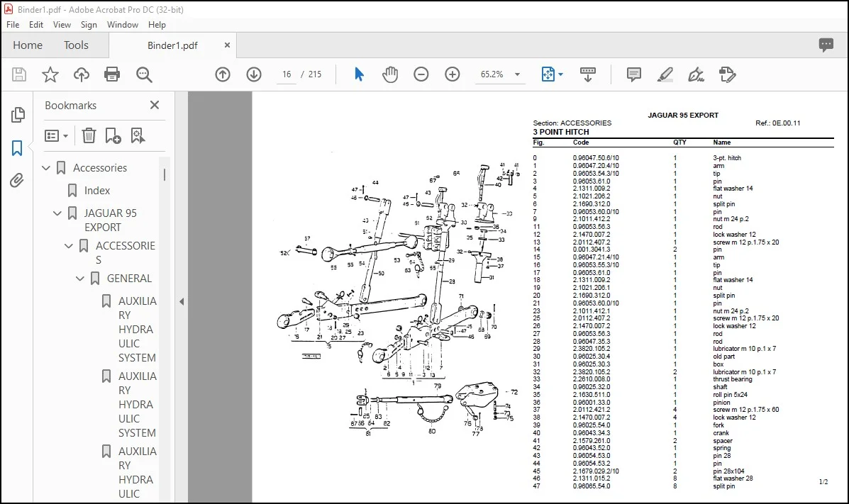
Task: Open the Sign document tool
Action: coord(696,74)
